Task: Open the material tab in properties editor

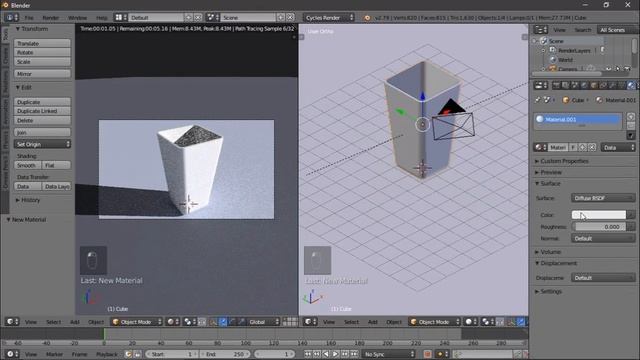Action: coord(631,85)
